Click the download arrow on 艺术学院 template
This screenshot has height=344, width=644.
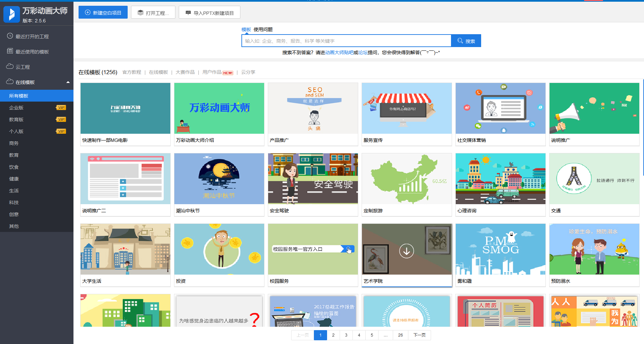coord(406,251)
